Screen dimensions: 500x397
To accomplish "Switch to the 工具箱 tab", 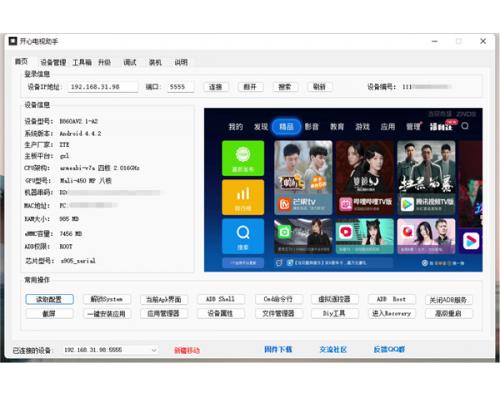I will point(82,62).
